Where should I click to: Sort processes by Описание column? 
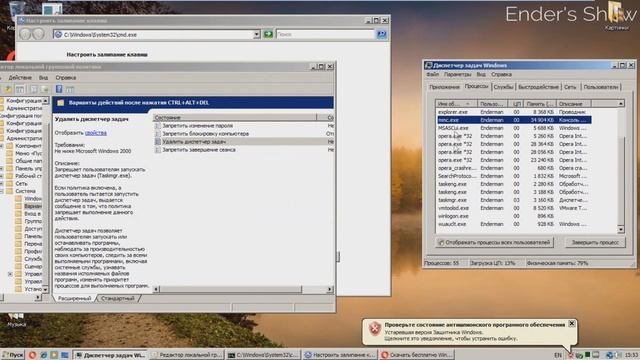[x=573, y=104]
